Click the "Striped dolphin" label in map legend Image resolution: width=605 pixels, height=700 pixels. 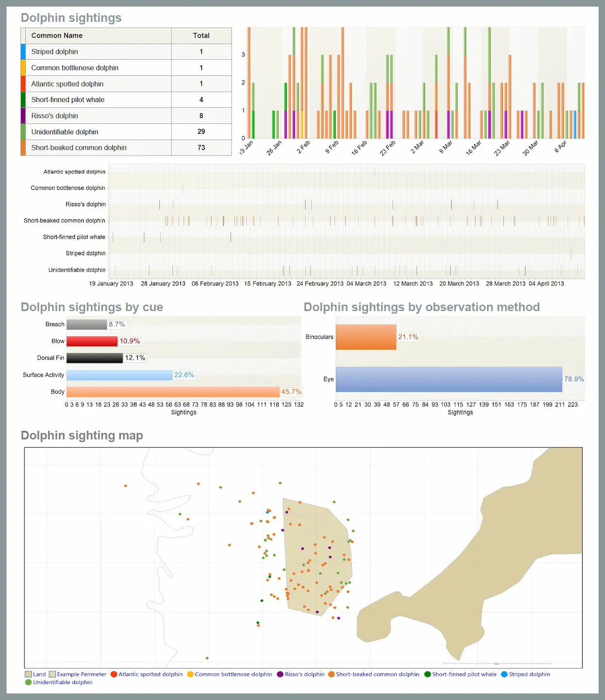coord(530,674)
